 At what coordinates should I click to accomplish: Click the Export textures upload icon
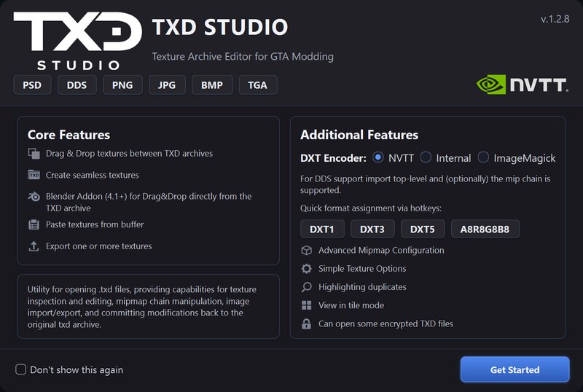pos(34,246)
